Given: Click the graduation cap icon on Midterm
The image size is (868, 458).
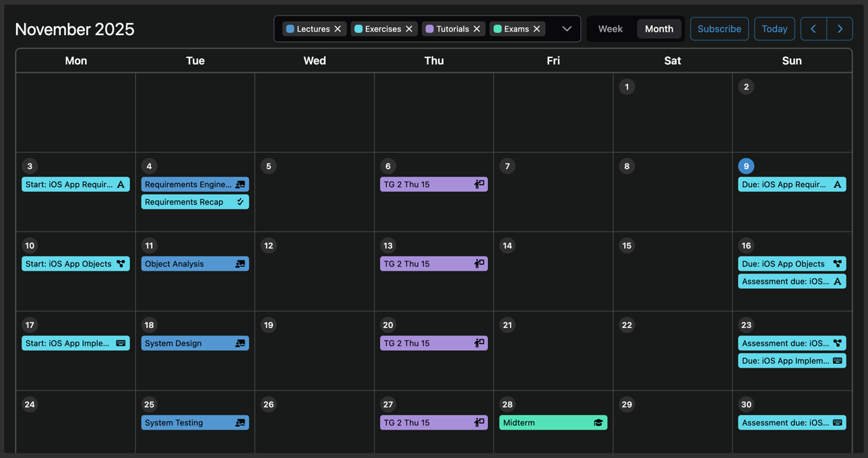Looking at the screenshot, I should pyautogui.click(x=598, y=423).
